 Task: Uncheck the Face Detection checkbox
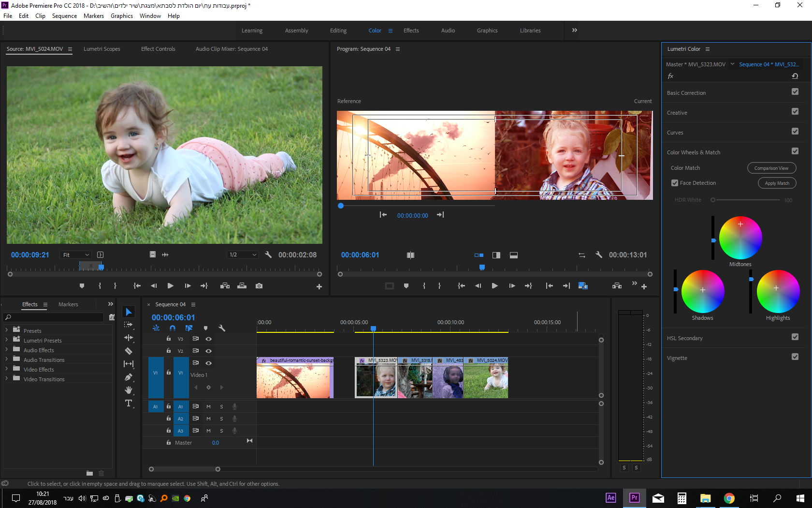point(675,183)
